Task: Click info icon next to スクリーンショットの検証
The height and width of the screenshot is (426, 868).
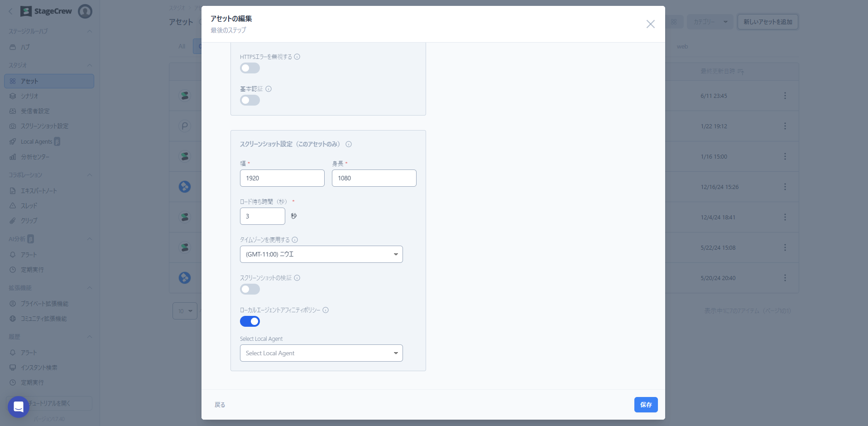Action: point(297,278)
